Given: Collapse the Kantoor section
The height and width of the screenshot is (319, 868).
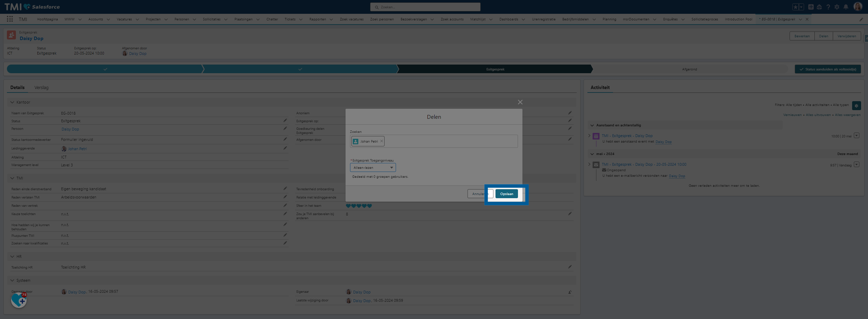Looking at the screenshot, I should [12, 103].
